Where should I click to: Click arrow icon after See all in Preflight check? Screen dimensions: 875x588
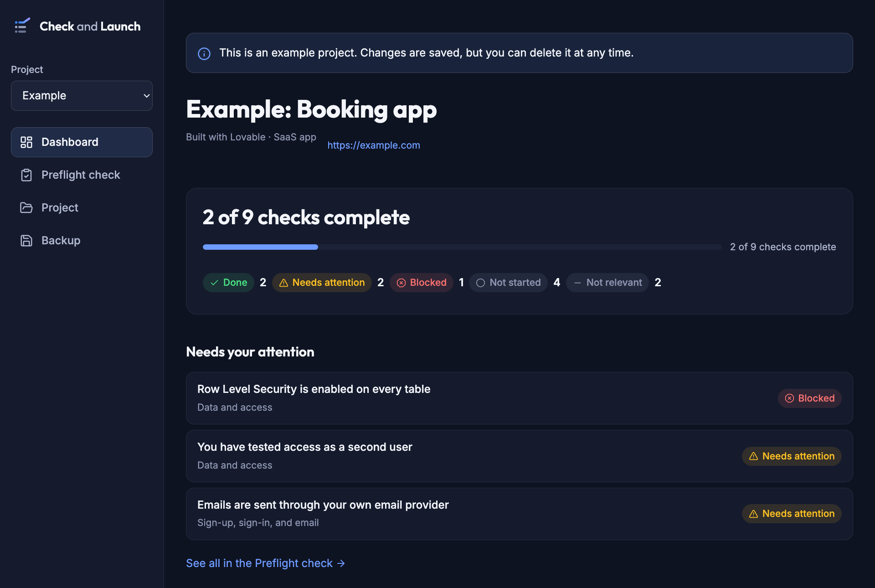341,564
